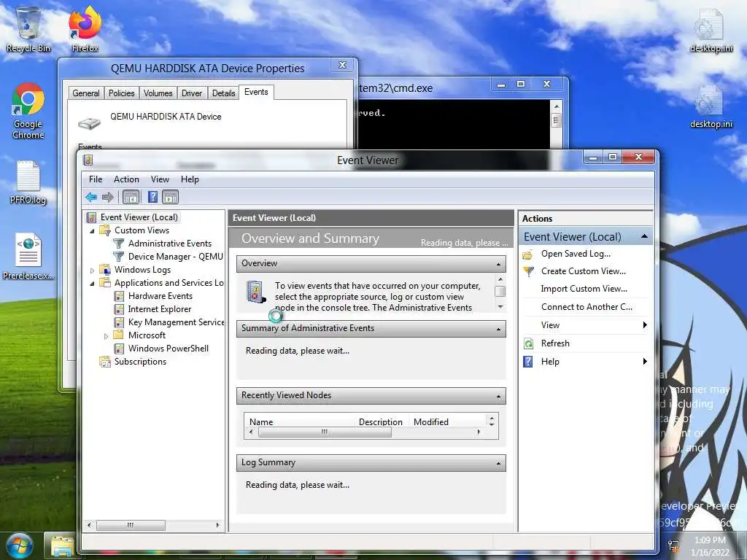The image size is (747, 560).
Task: Open the Administrative Events filter view
Action: pyautogui.click(x=169, y=244)
